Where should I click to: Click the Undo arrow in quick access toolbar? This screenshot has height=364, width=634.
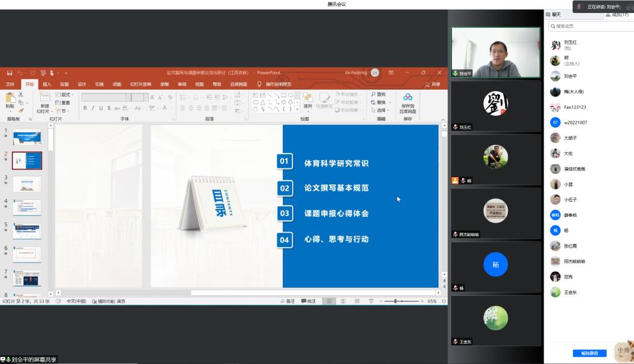20,73
